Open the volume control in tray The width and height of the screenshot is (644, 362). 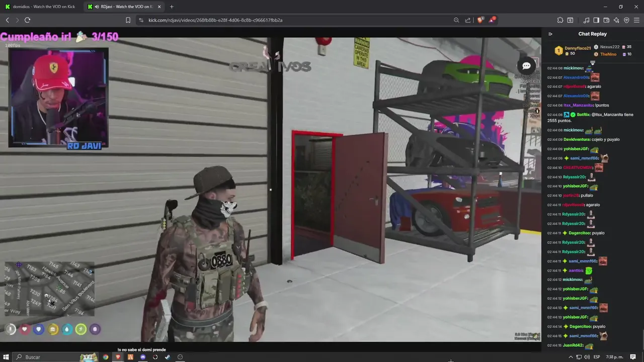pos(587,357)
